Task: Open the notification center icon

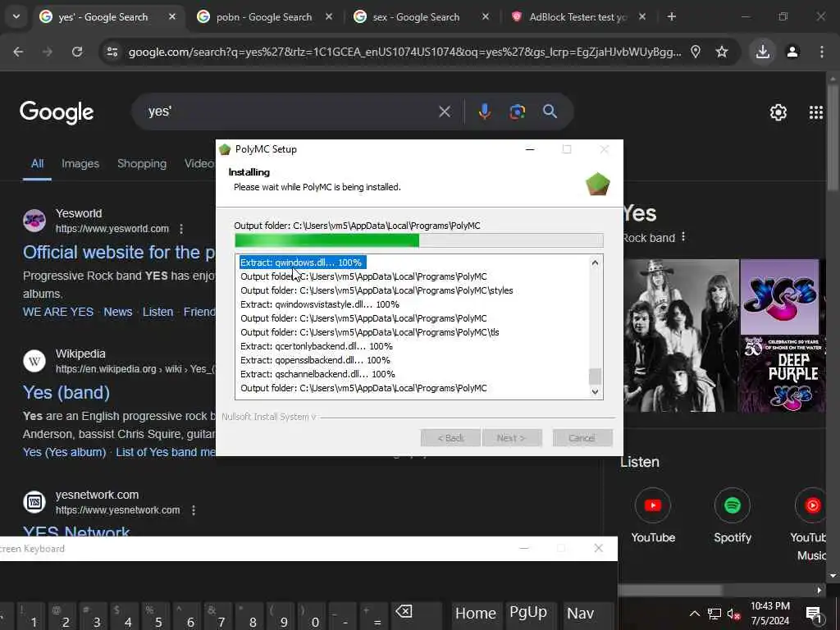Action: [x=814, y=614]
